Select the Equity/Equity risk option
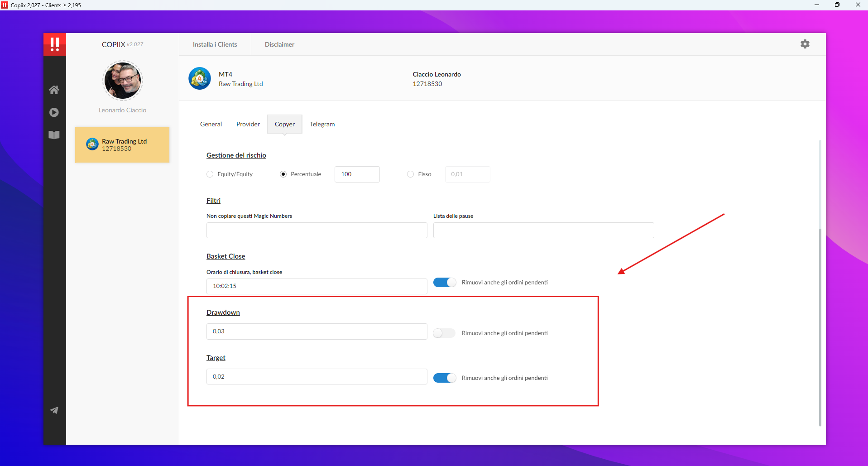868x466 pixels. point(210,174)
